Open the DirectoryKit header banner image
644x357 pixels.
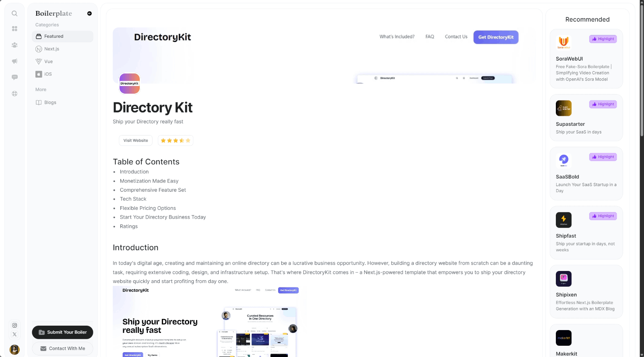[x=324, y=55]
